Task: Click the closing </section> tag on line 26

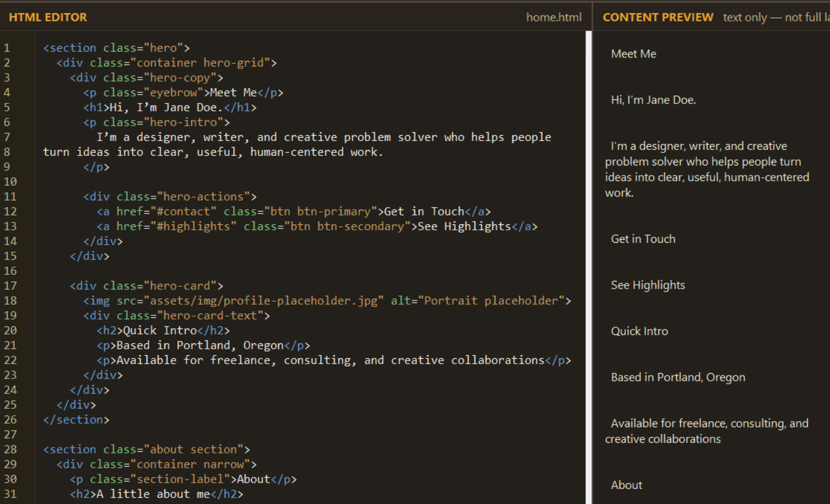Action: click(x=76, y=420)
